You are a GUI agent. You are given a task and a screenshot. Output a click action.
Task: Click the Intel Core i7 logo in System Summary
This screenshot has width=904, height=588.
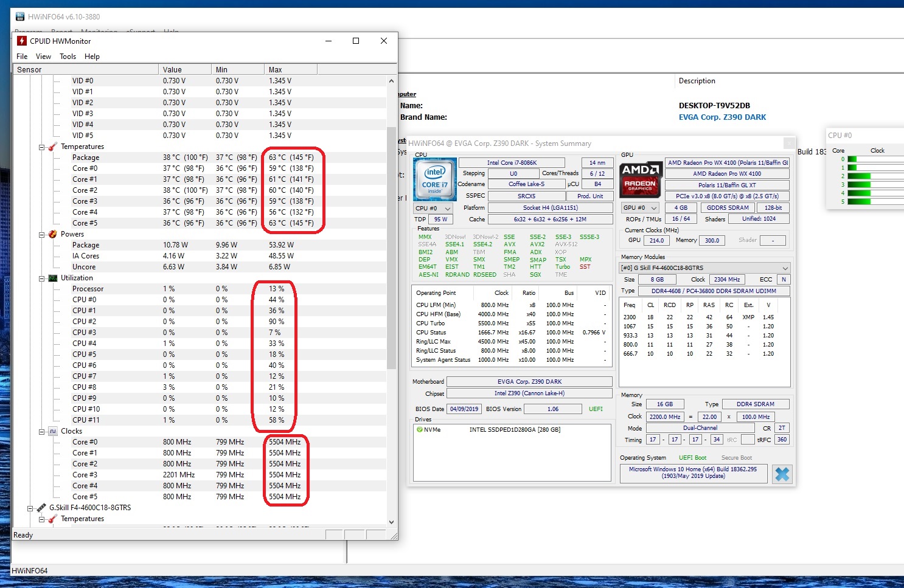click(434, 179)
